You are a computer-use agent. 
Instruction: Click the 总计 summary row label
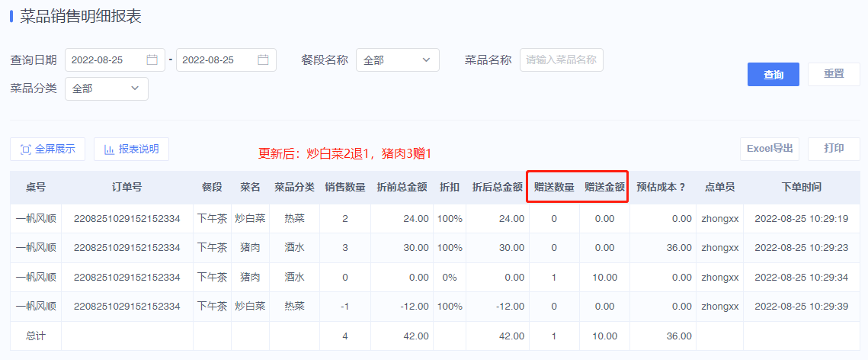click(x=35, y=336)
